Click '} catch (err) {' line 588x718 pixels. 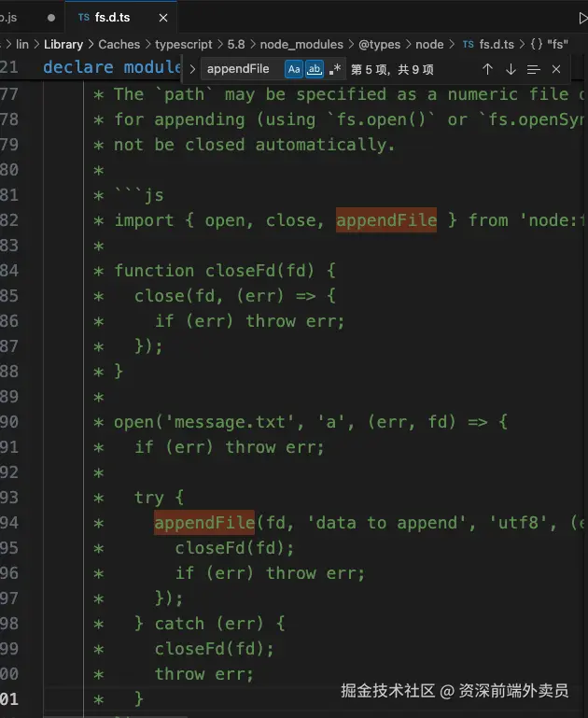click(210, 624)
